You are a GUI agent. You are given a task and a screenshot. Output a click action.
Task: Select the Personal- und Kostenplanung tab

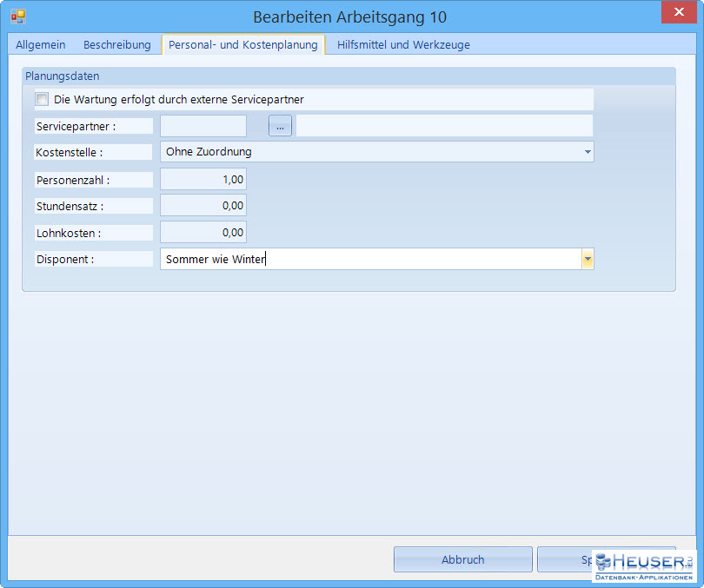(242, 44)
